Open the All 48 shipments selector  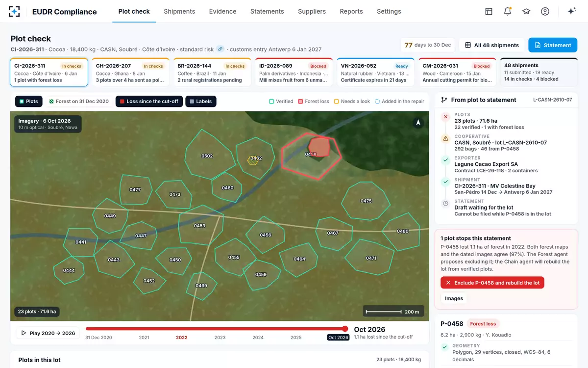pyautogui.click(x=491, y=45)
